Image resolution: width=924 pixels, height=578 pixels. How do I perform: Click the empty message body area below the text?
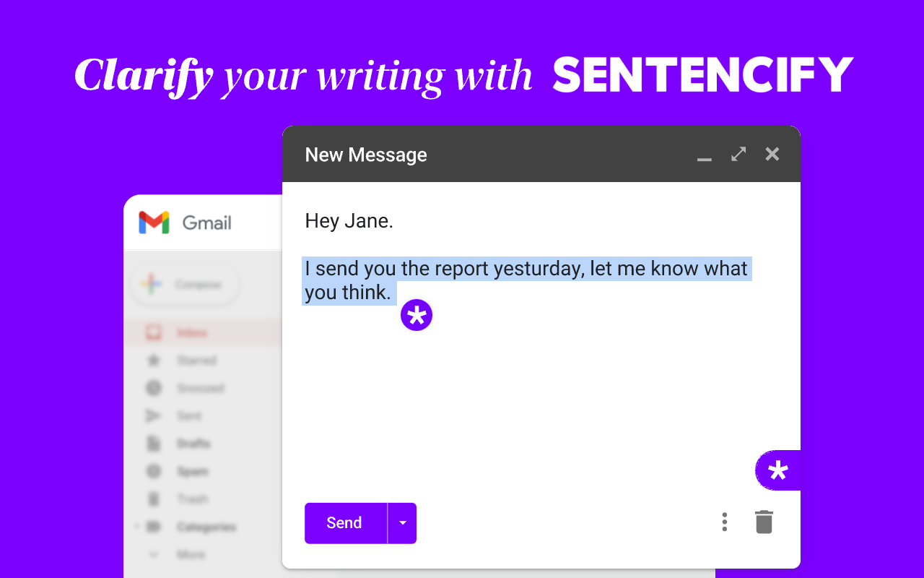coord(541,405)
